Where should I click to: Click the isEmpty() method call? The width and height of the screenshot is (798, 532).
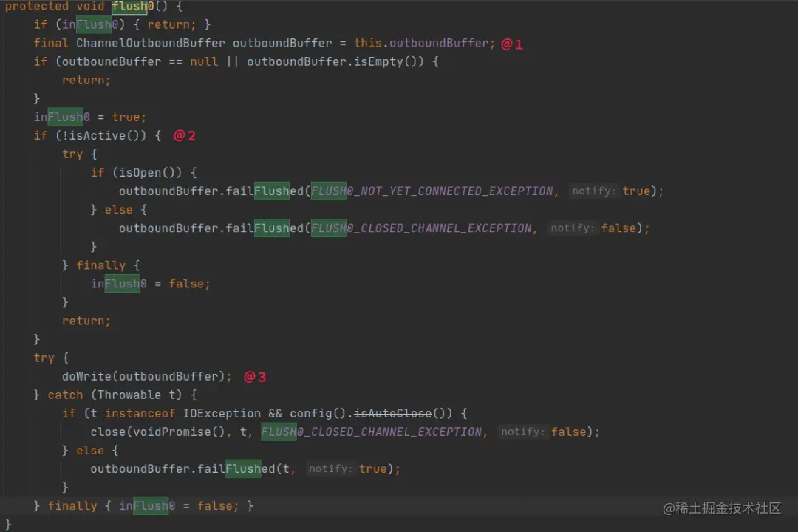pyautogui.click(x=386, y=61)
